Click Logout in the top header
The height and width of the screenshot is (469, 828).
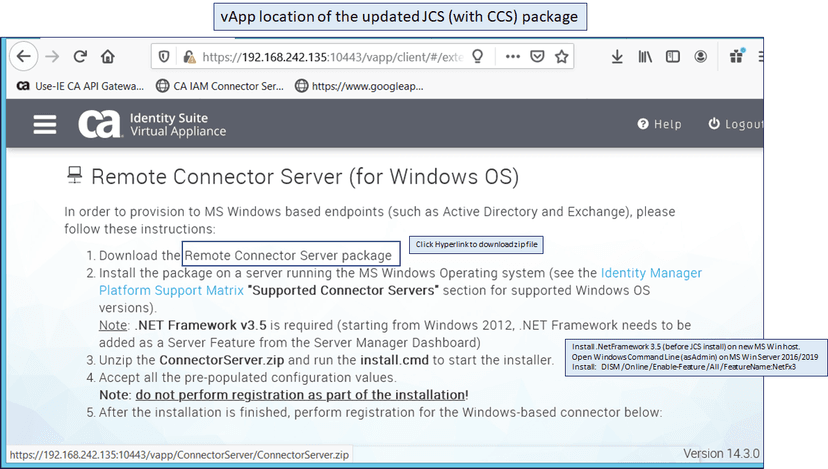pos(735,124)
